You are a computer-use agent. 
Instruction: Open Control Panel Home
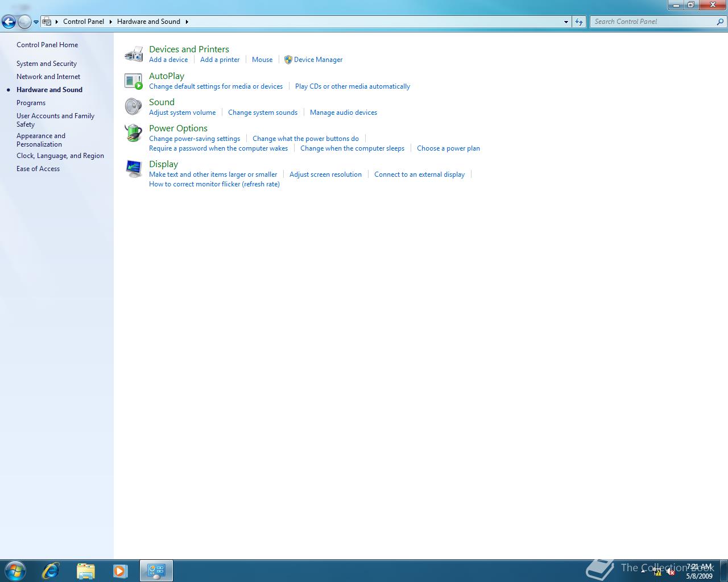point(47,45)
